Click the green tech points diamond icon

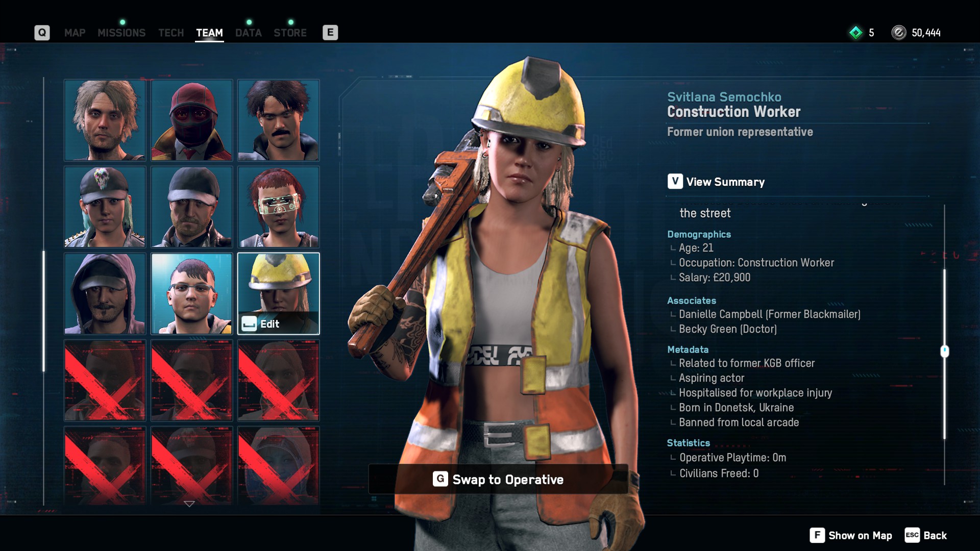(x=855, y=33)
